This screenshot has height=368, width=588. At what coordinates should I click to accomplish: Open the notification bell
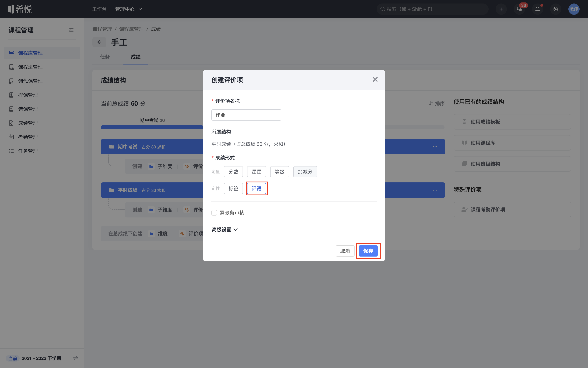[537, 9]
